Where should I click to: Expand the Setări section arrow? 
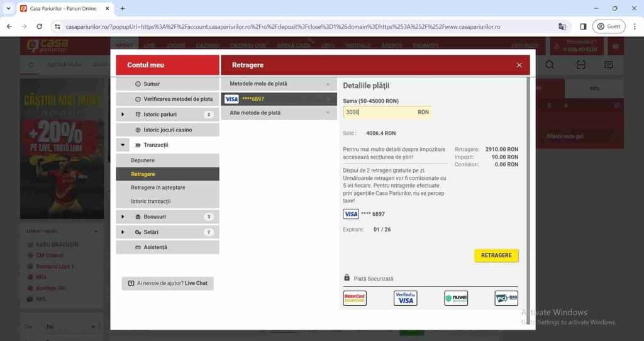click(x=123, y=232)
